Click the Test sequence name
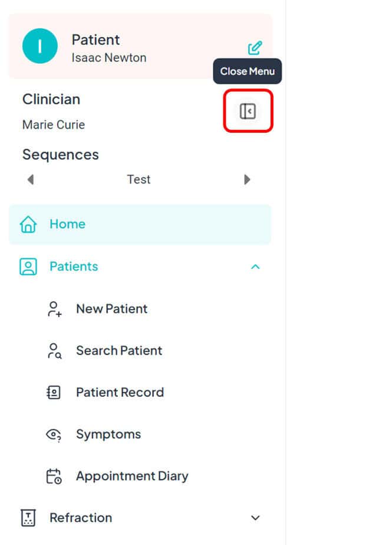Viewport: 392px width, 545px height. point(139,179)
